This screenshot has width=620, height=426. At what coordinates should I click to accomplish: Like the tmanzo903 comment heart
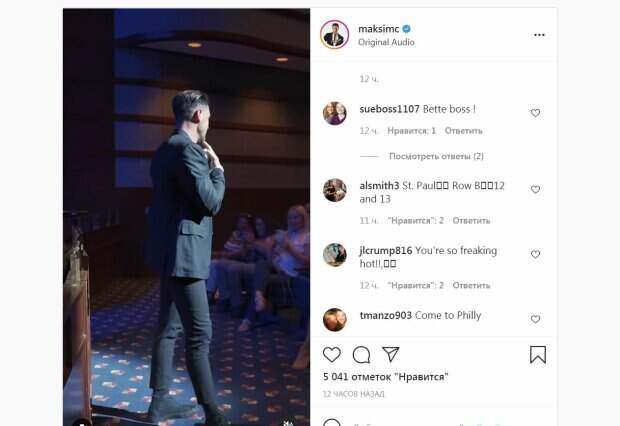point(535,319)
